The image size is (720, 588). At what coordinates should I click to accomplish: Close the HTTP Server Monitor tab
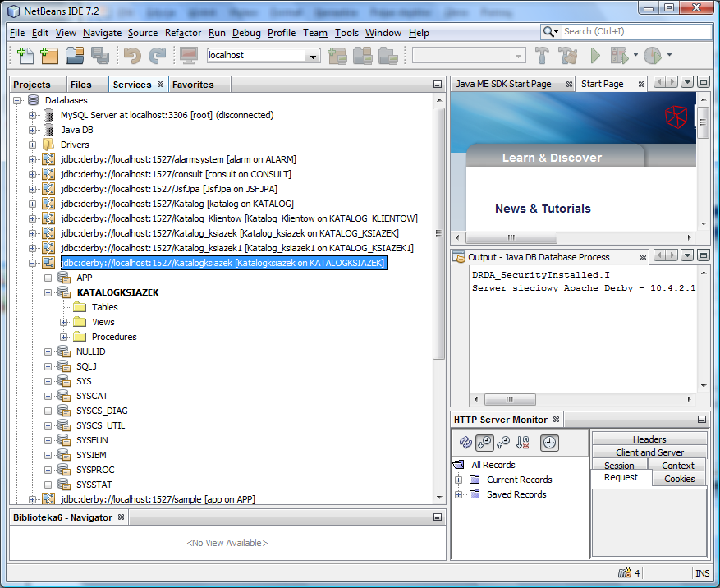pyautogui.click(x=556, y=419)
